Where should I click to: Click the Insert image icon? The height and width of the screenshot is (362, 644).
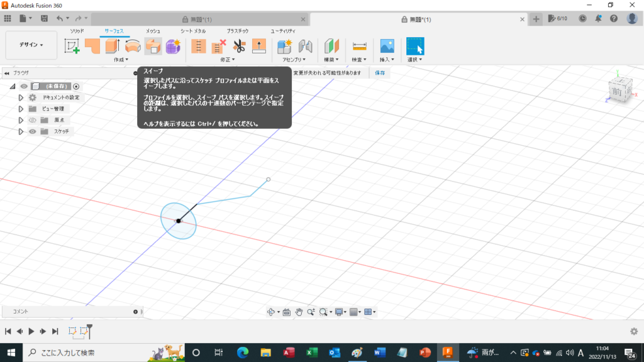coord(387,46)
